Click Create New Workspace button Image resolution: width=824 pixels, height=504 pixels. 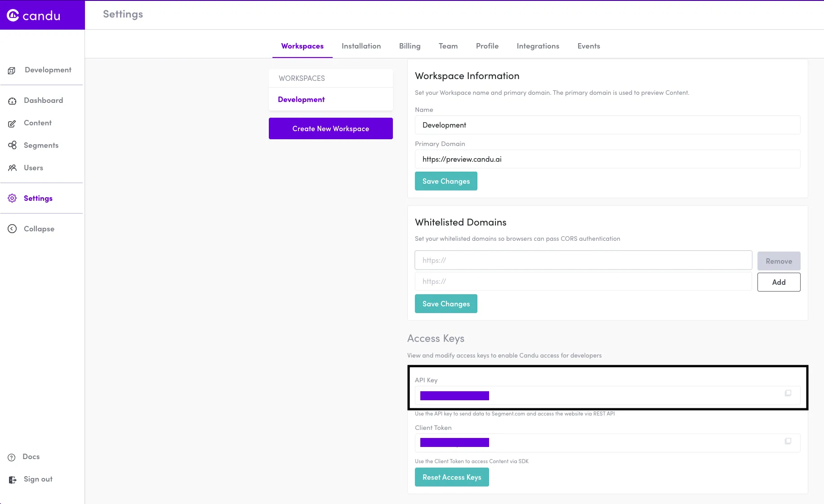331,128
